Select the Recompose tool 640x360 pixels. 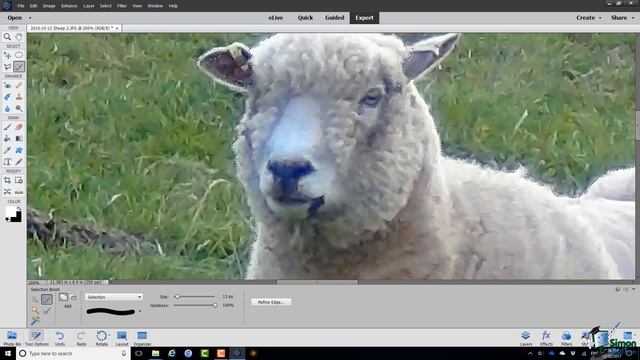point(19,180)
